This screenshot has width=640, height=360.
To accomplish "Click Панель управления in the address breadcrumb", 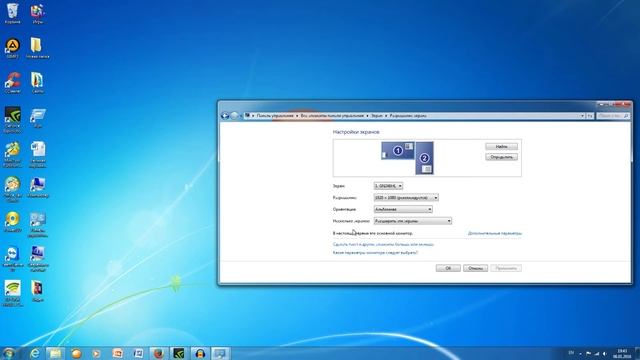I will click(275, 116).
